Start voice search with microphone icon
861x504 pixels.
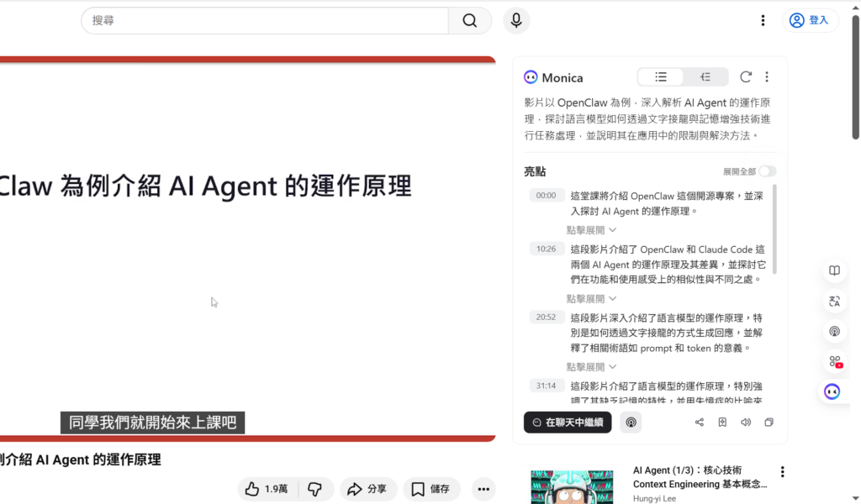pyautogui.click(x=516, y=21)
